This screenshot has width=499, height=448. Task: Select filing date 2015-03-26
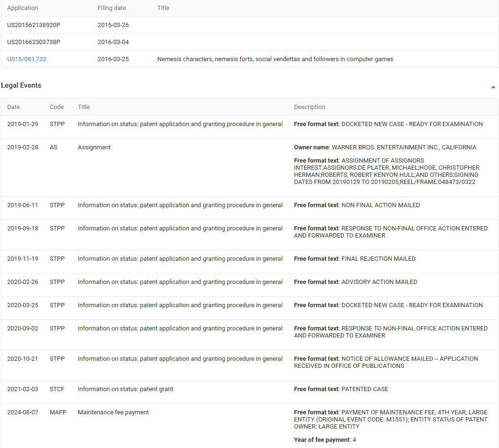113,25
